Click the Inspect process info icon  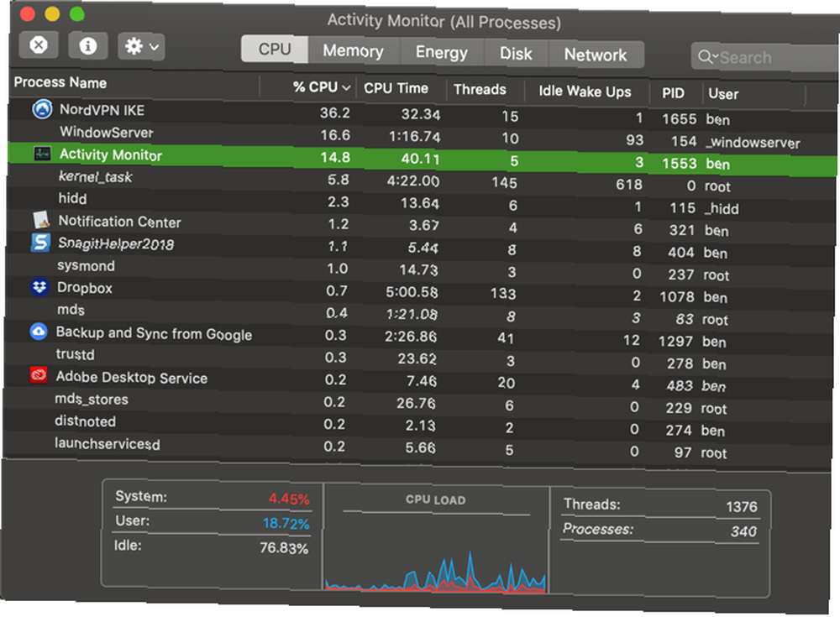[88, 46]
